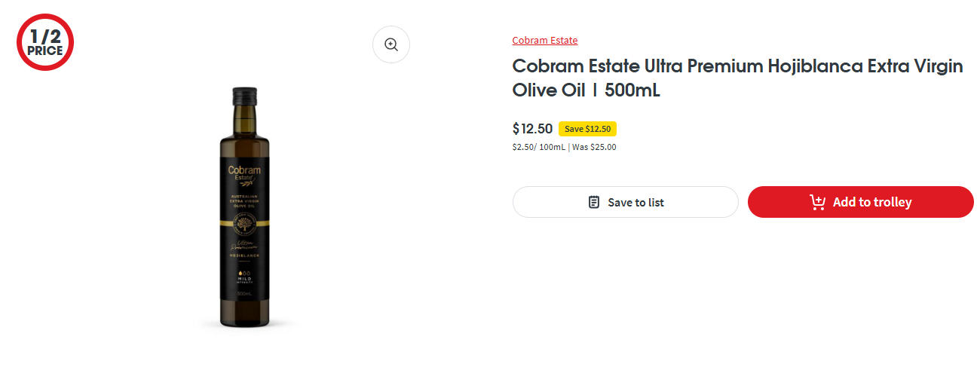This screenshot has height=367, width=980.
Task: Click the 500mL marking at bottle base
Action: 244,293
